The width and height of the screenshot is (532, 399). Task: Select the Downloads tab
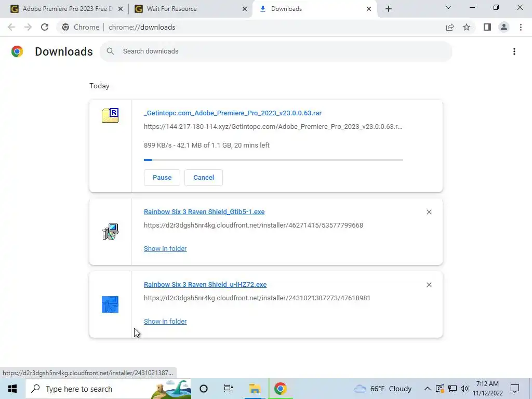click(314, 9)
